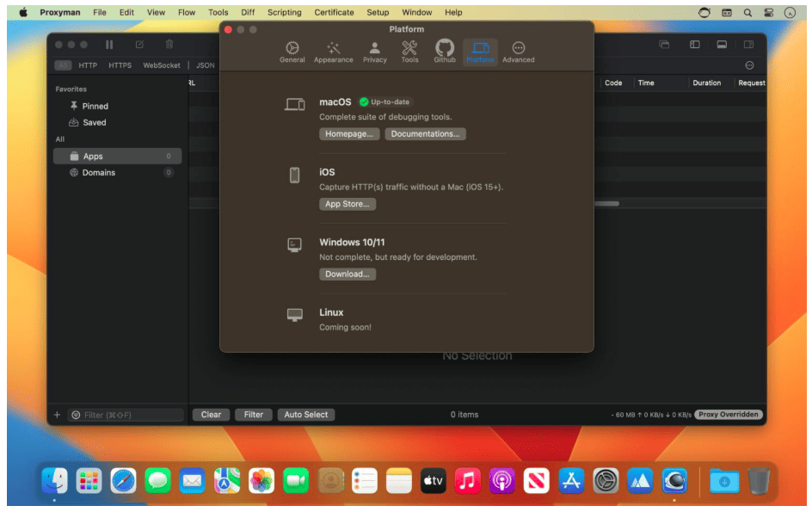Select the All filter tab

tap(63, 65)
